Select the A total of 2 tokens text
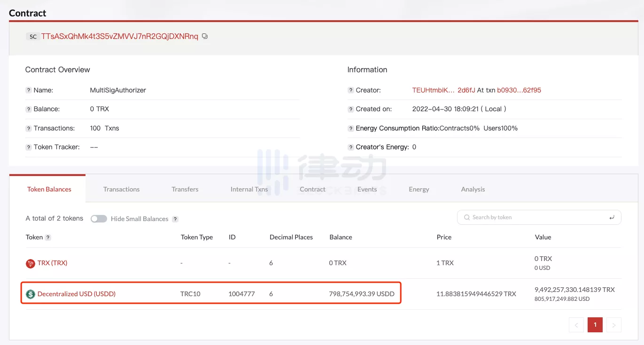 click(54, 218)
